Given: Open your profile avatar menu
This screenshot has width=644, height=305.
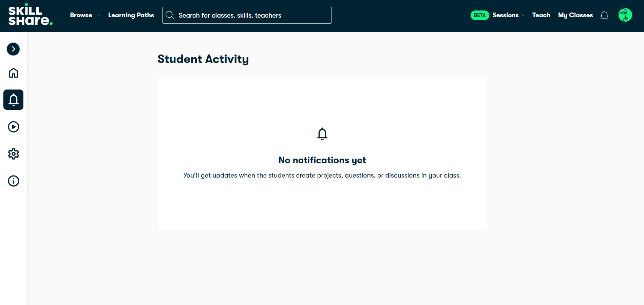Looking at the screenshot, I should coord(625,15).
